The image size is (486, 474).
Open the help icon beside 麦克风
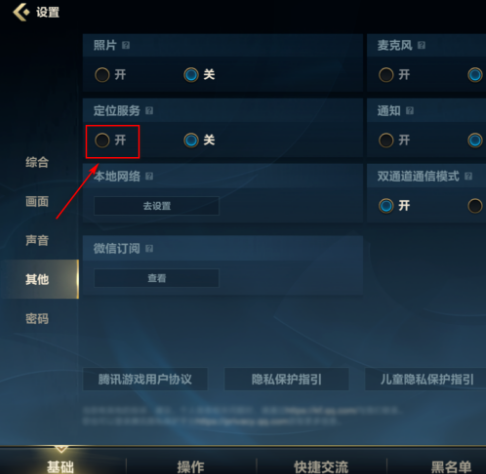coord(421,45)
